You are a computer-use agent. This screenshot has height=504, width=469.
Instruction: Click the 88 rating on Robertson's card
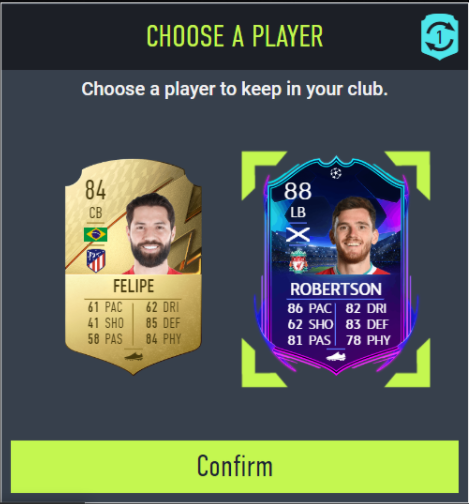[x=298, y=191]
